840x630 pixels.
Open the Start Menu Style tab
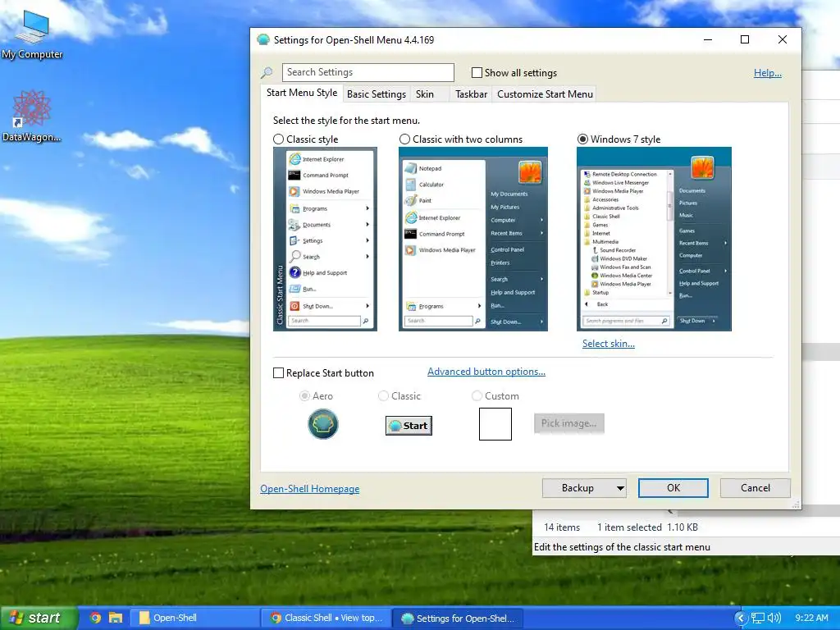pos(302,93)
